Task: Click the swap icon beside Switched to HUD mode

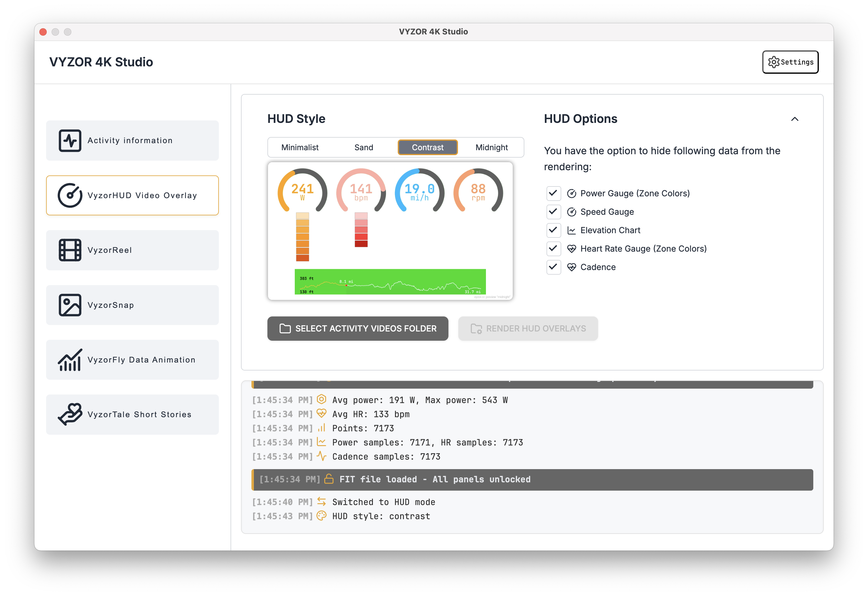Action: click(x=321, y=501)
